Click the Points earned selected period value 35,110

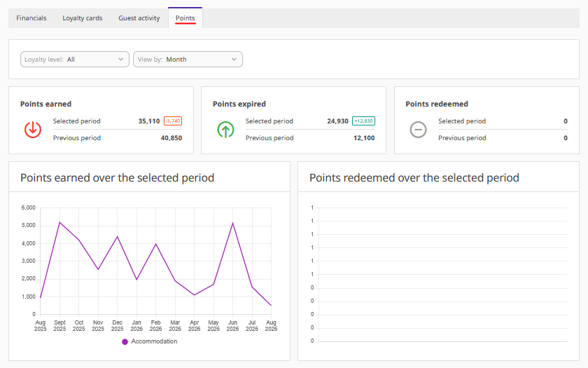[x=149, y=121]
